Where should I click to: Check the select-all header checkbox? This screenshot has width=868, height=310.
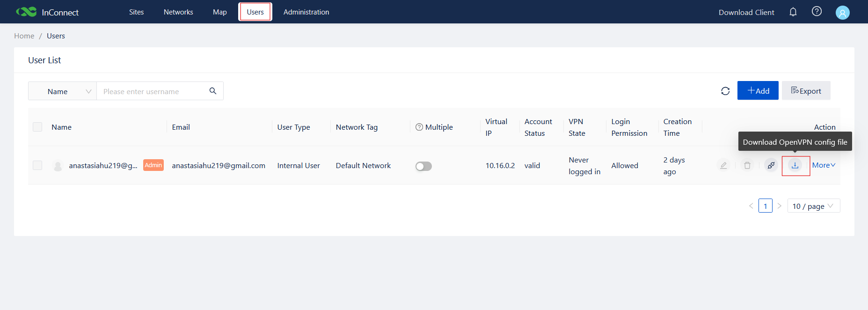tap(37, 127)
